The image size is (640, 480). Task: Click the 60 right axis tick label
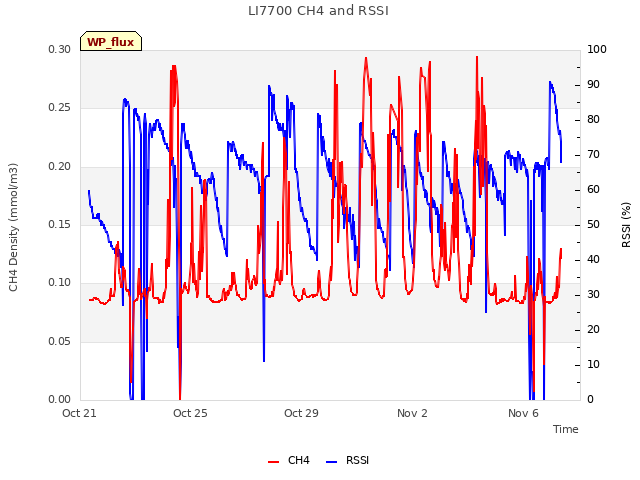click(x=593, y=190)
